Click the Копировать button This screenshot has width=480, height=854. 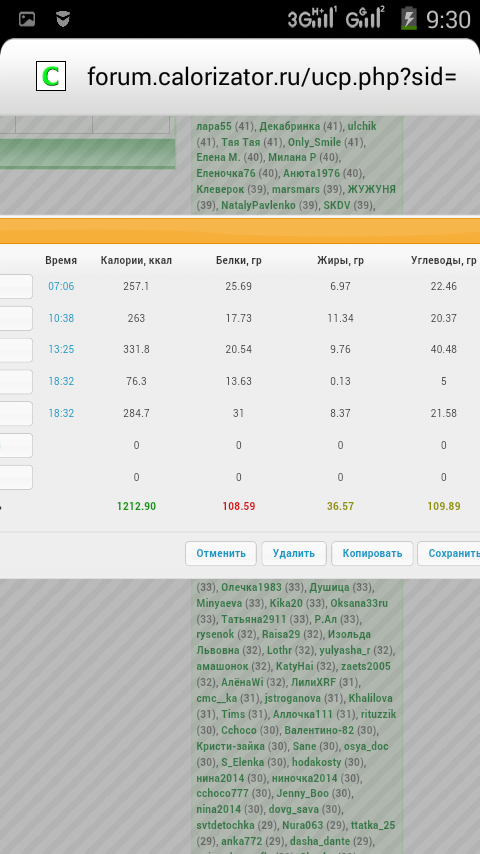coord(372,553)
